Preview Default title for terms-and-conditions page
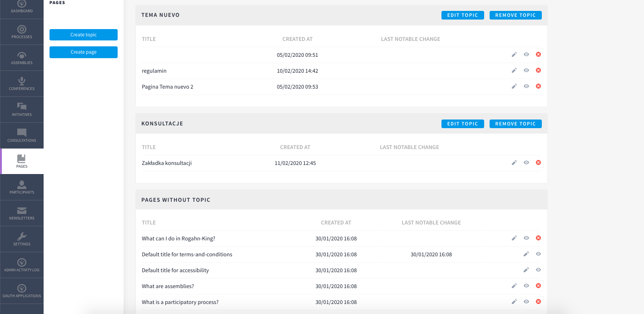Screen dimensions: 644x314 538,254
